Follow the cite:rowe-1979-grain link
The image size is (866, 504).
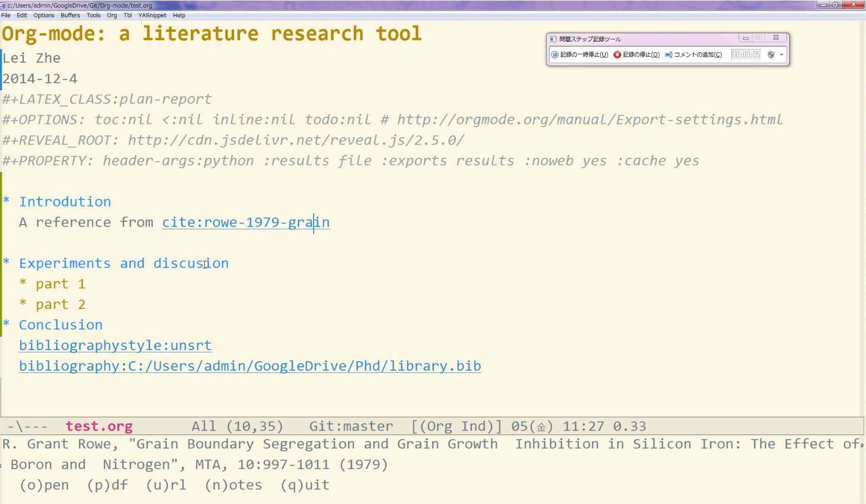click(x=246, y=222)
